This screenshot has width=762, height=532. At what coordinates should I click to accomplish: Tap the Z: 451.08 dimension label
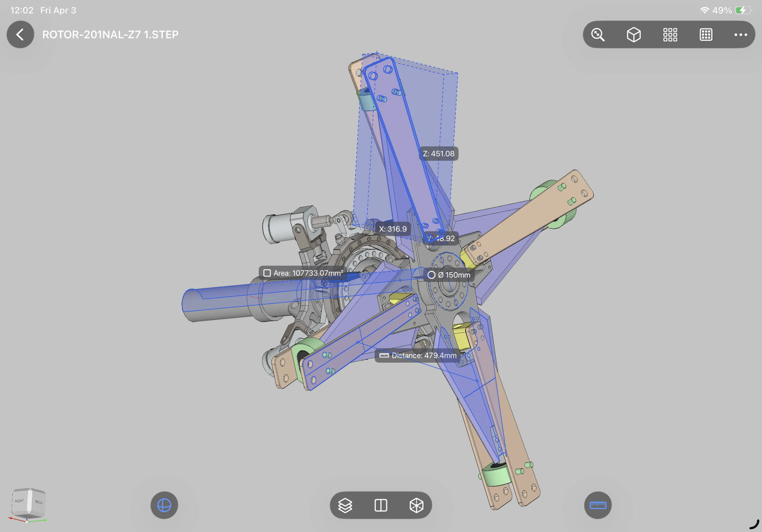[438, 153]
